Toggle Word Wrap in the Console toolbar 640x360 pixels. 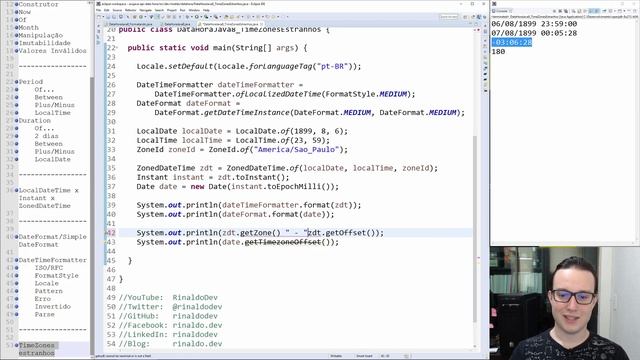pos(584,11)
